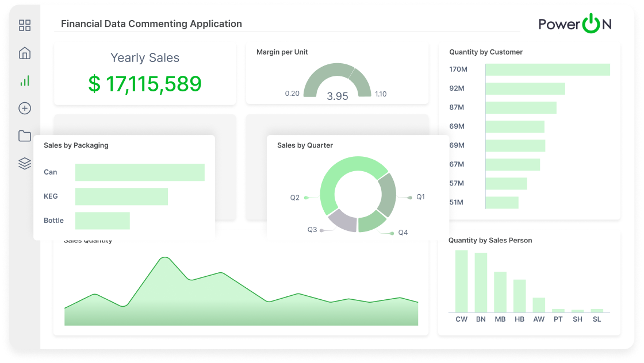Image resolution: width=644 pixels, height=363 pixels.
Task: Open the folder icon in the sidebar
Action: pyautogui.click(x=24, y=136)
